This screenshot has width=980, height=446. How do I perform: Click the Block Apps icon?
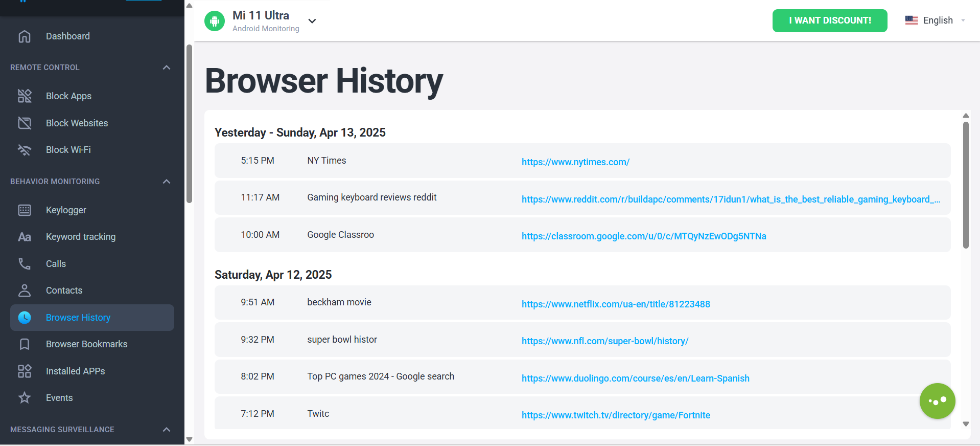click(x=25, y=96)
